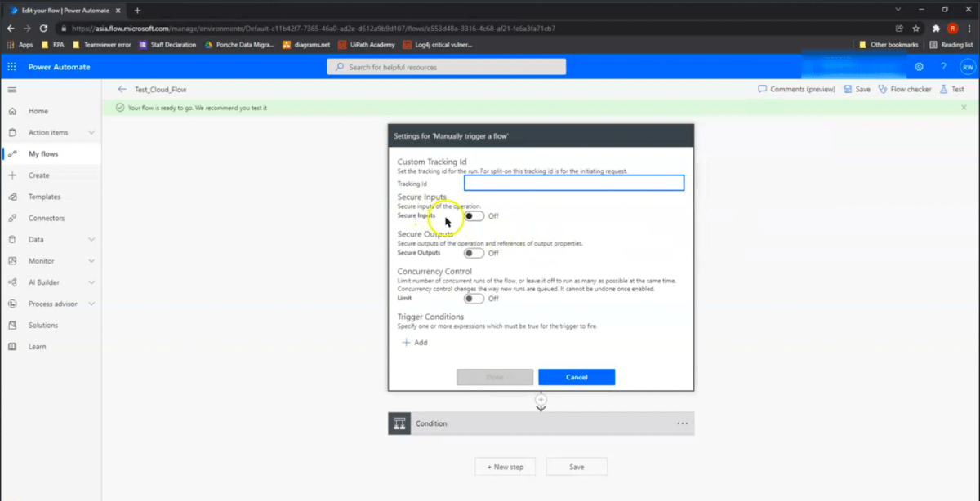Click the Tracking Id input field

click(x=574, y=184)
